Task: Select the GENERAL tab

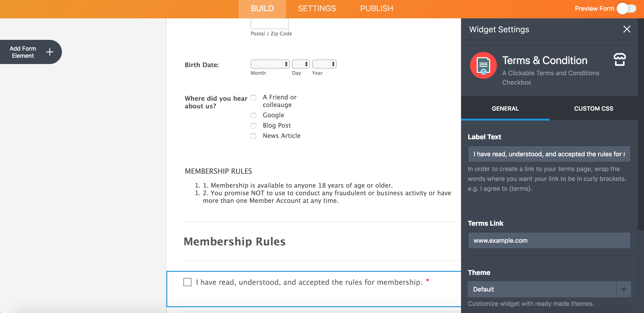Action: [x=505, y=109]
